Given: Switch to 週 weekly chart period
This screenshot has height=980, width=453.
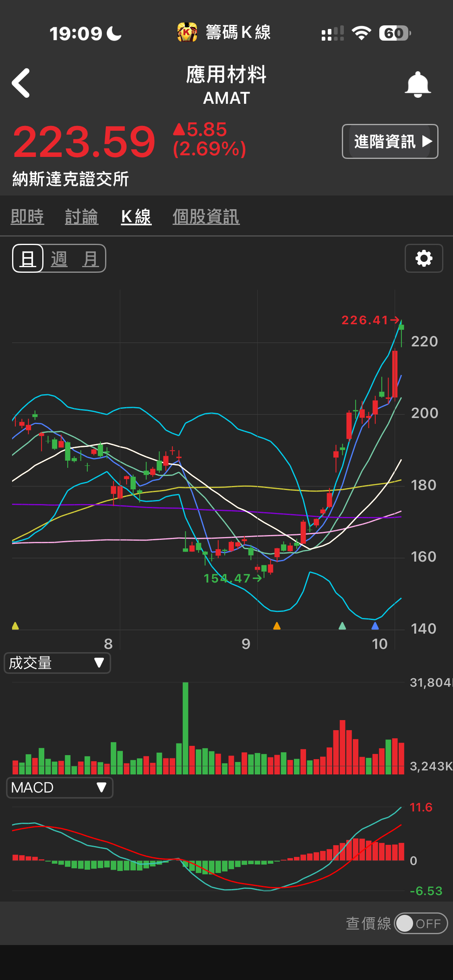Looking at the screenshot, I should (x=59, y=258).
